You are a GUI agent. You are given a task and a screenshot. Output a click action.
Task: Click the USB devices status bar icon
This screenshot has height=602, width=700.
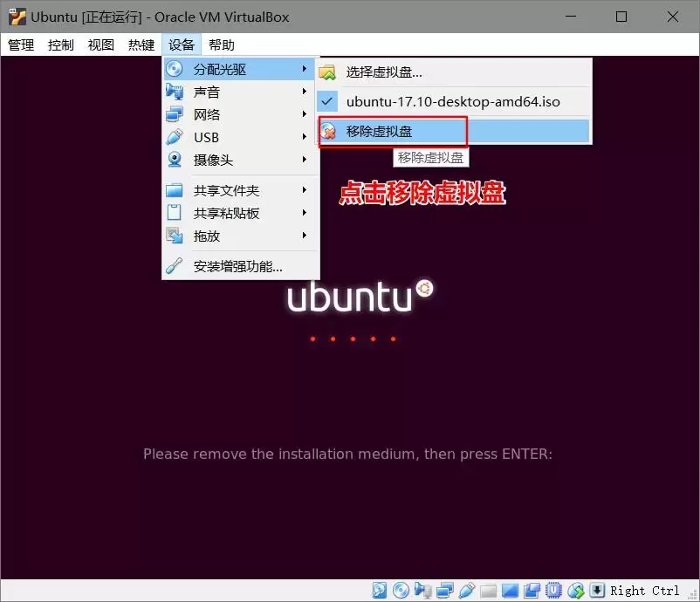(469, 589)
